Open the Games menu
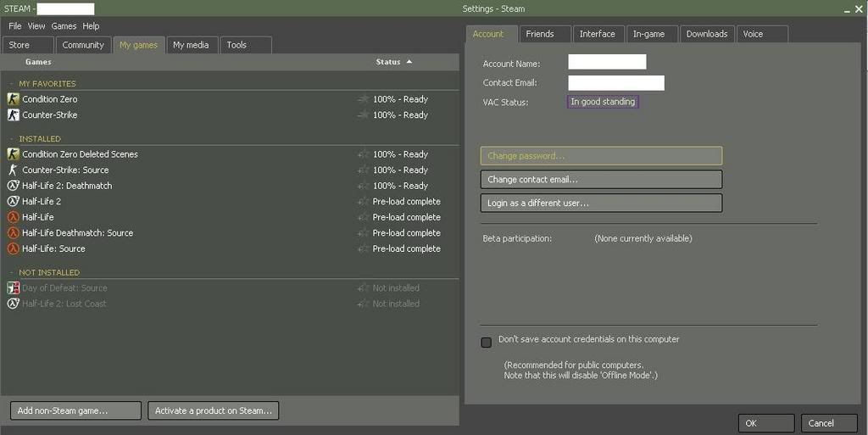868x435 pixels. click(64, 26)
